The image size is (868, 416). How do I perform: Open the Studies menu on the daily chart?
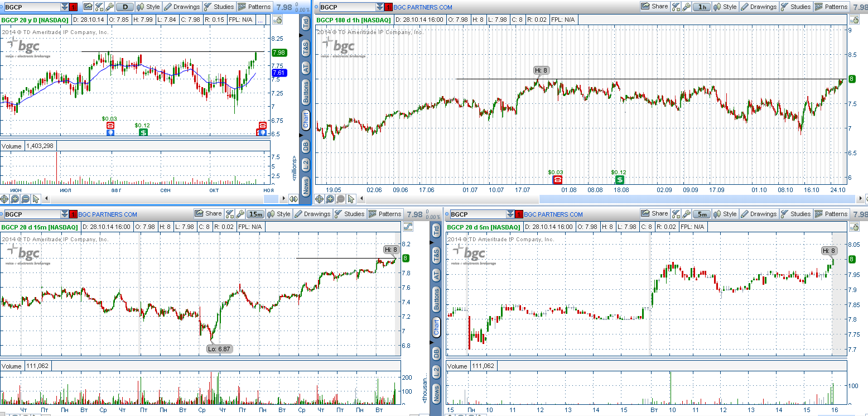[x=219, y=7]
